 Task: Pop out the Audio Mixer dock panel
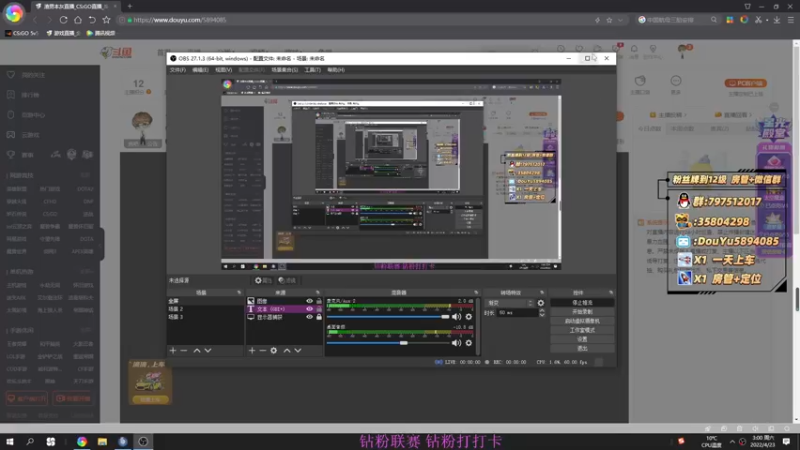coord(476,293)
